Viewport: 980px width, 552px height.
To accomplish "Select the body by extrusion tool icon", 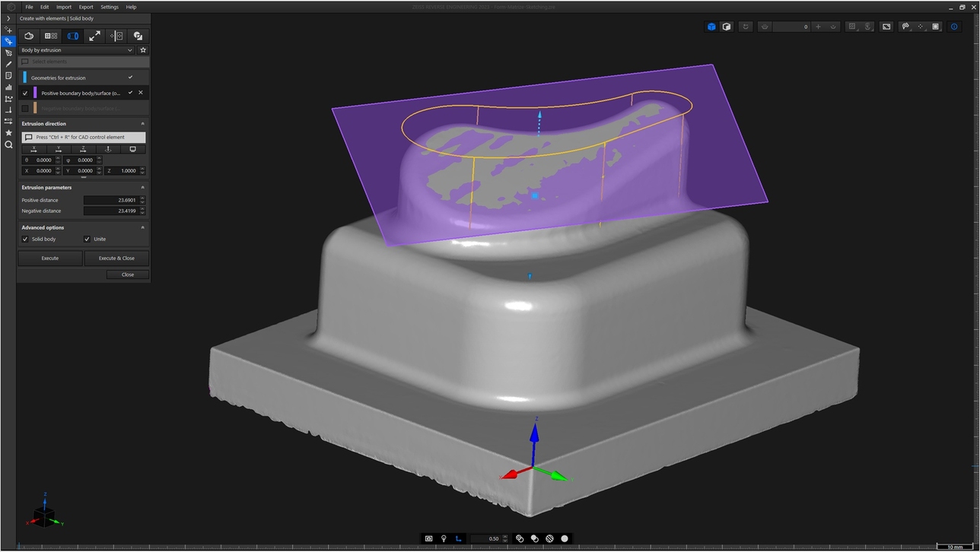I will 73,36.
